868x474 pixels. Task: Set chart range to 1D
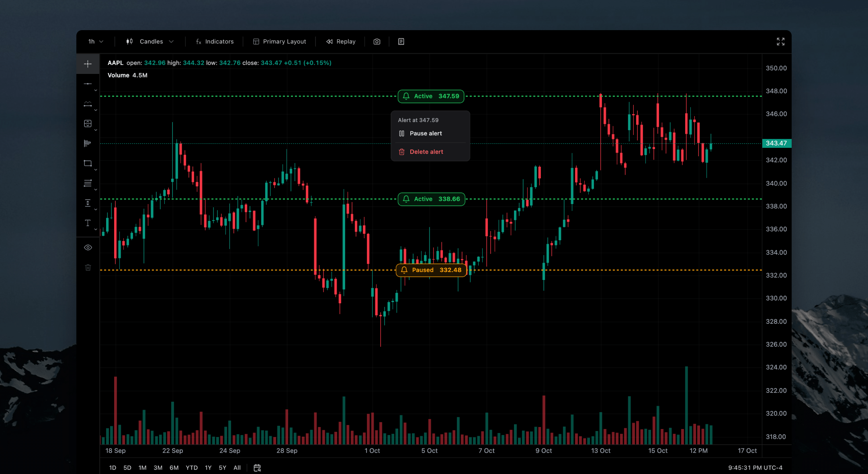[x=113, y=468]
